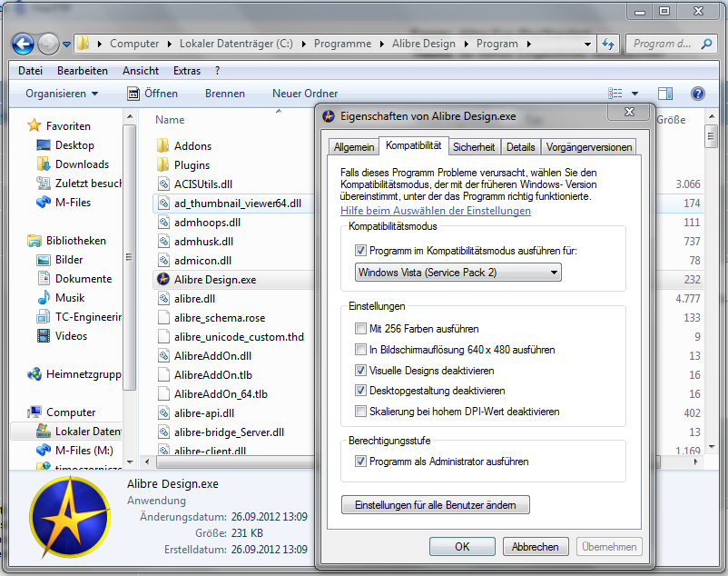
Task: Click the Forward navigation arrow in Explorer
Action: point(48,45)
